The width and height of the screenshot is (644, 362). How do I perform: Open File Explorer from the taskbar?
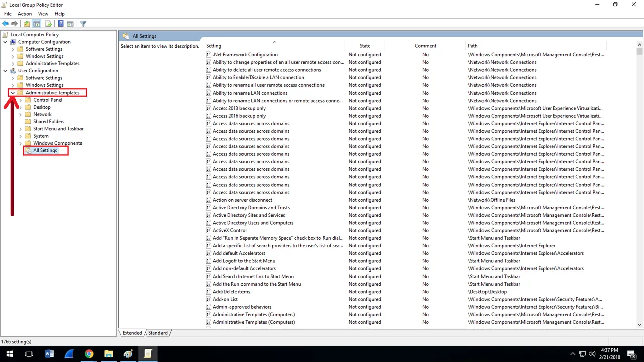tap(108, 354)
